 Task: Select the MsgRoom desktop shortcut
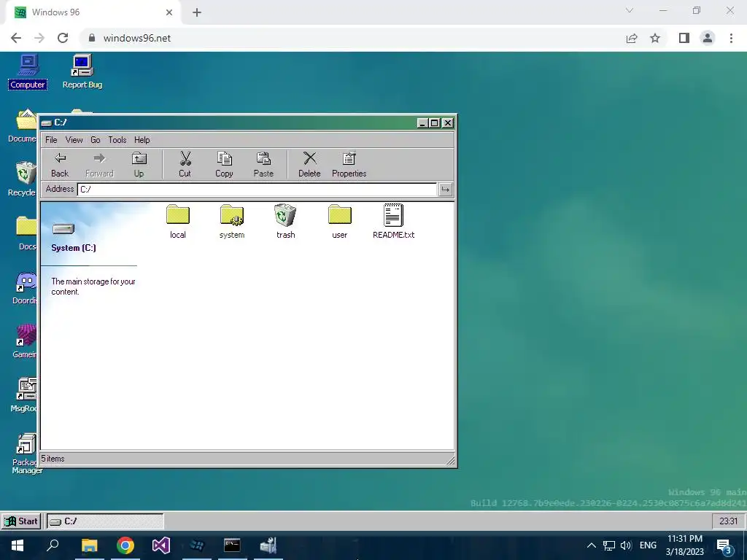25,394
